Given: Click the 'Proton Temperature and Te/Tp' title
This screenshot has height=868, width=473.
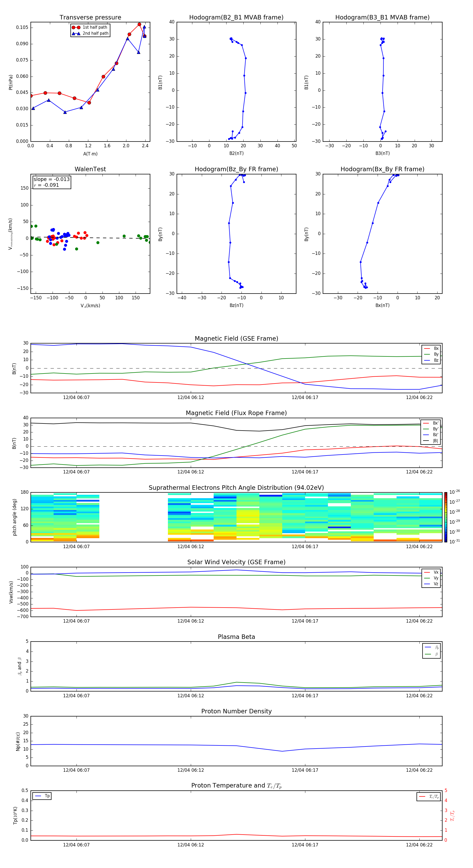Looking at the screenshot, I should coord(236,786).
